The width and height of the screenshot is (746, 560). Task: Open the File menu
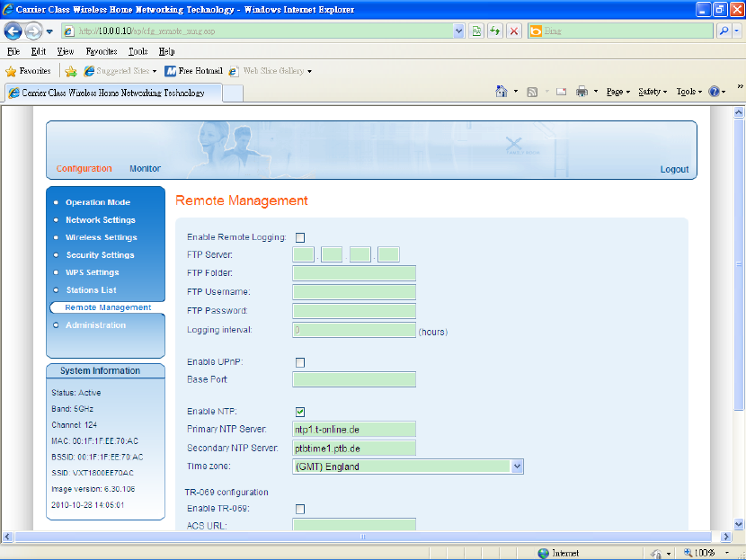point(13,51)
